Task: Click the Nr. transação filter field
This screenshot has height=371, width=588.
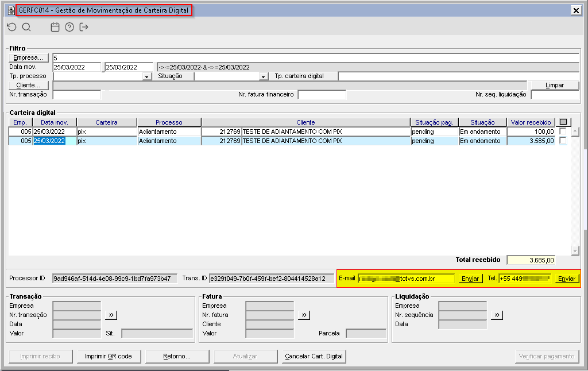Action: tap(77, 95)
